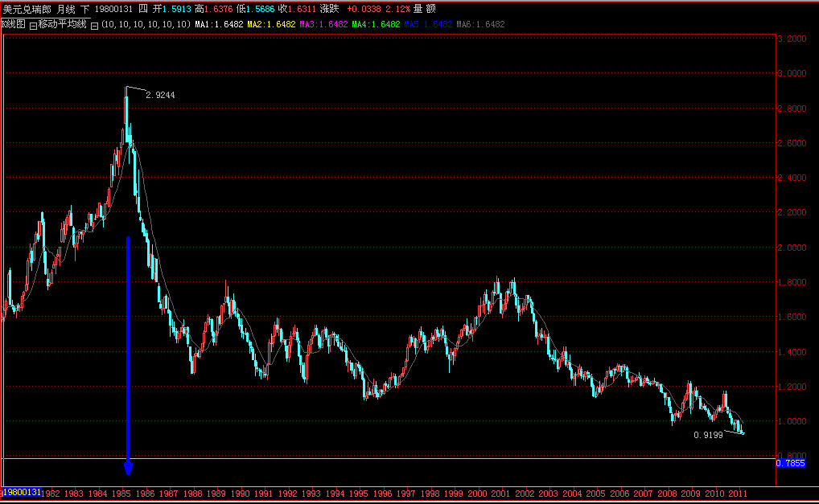Click the highlighted 19800131 date on time axis
Screen dimensions: 819x504
click(22, 492)
